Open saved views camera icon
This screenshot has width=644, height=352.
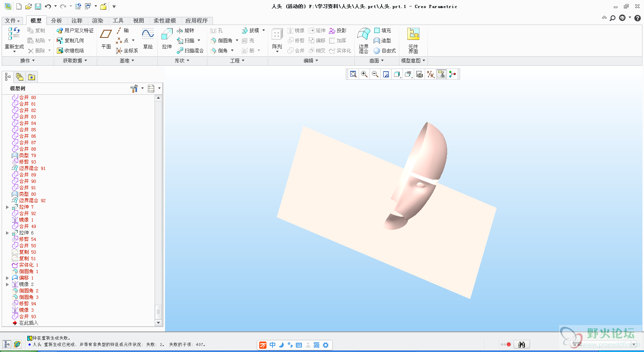(x=419, y=74)
